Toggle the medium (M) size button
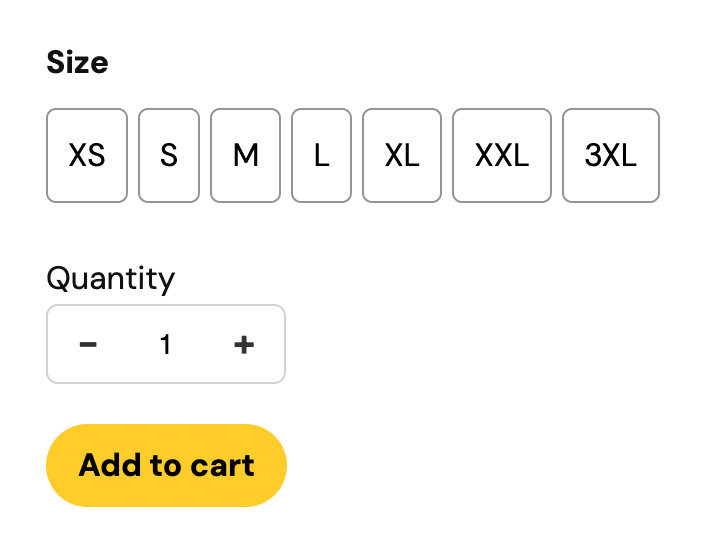The width and height of the screenshot is (713, 548). (245, 156)
